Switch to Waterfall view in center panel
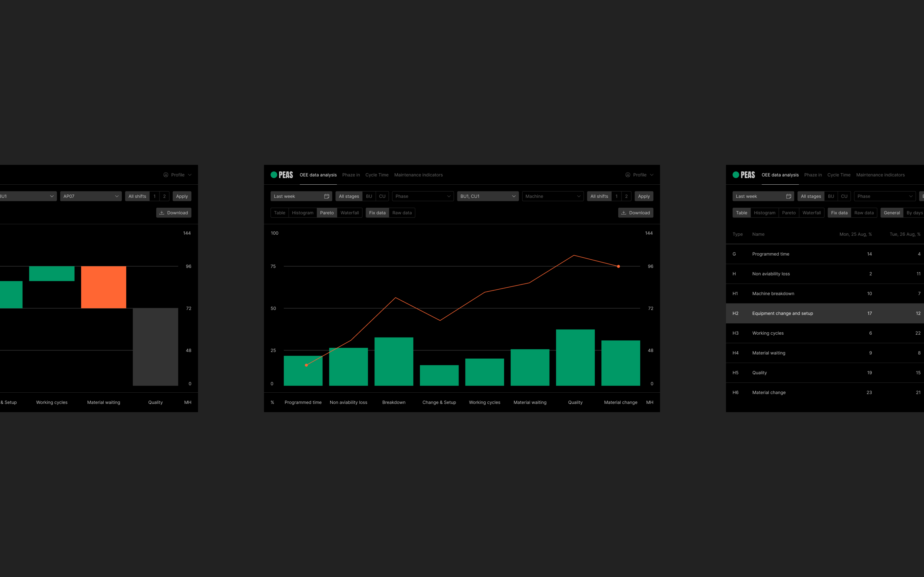Image resolution: width=924 pixels, height=577 pixels. (x=349, y=213)
